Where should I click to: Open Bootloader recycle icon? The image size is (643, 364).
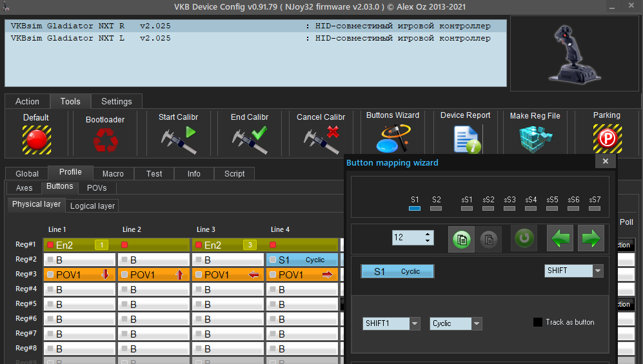105,140
